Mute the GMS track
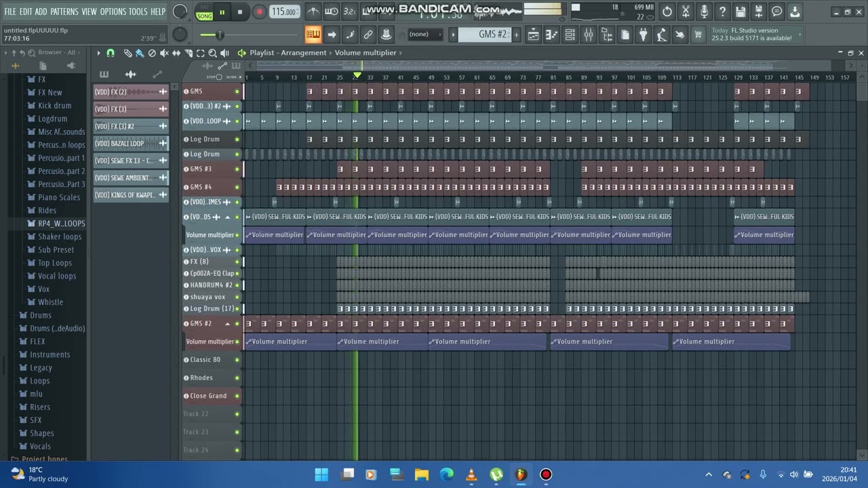868x488 pixels. (237, 91)
